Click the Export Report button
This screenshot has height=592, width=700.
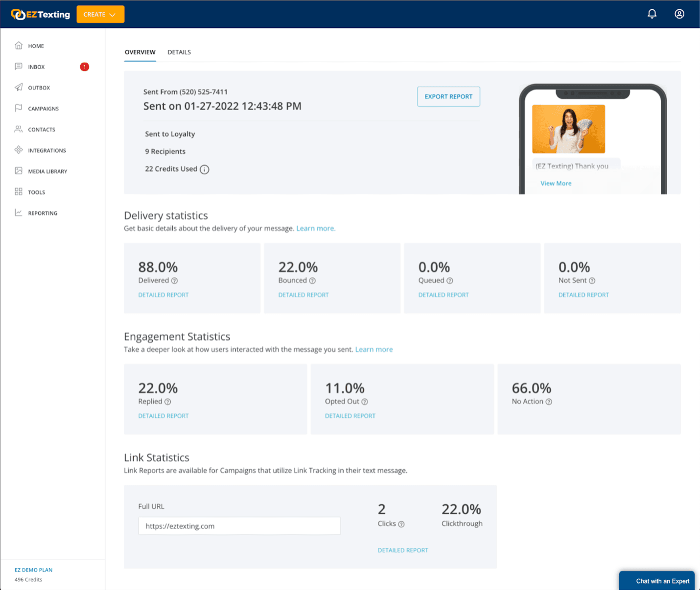point(448,96)
